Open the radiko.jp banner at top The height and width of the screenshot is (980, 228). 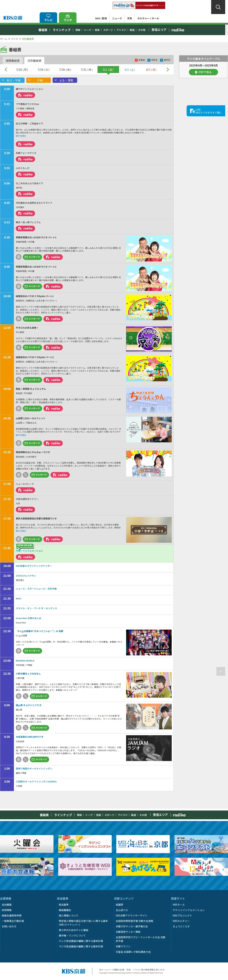pyautogui.click(x=139, y=5)
